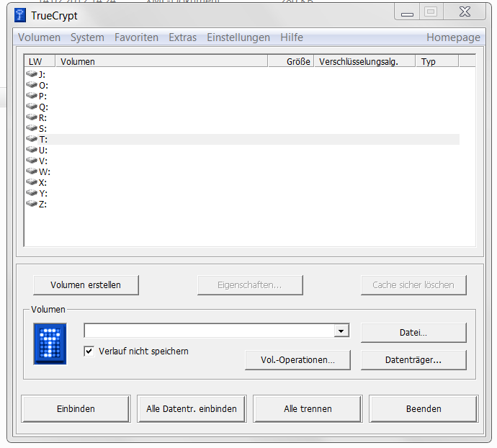This screenshot has width=497, height=448.
Task: Open the Einstellungen menu
Action: (238, 37)
